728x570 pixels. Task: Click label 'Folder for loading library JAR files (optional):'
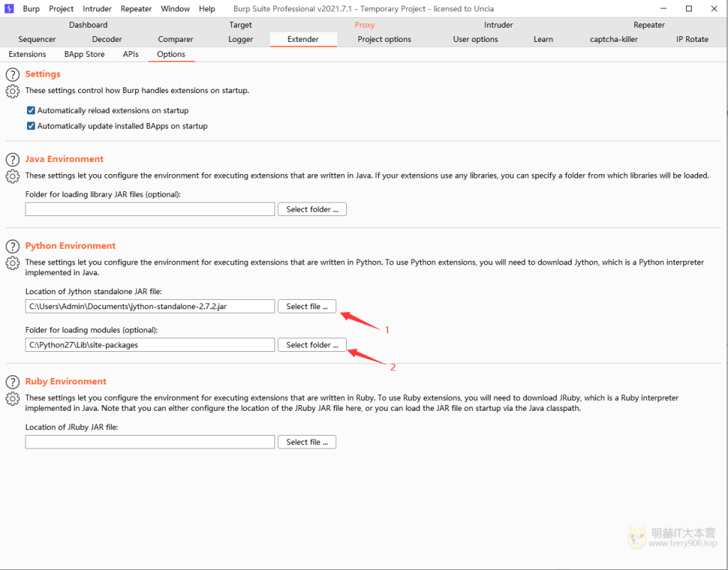103,195
